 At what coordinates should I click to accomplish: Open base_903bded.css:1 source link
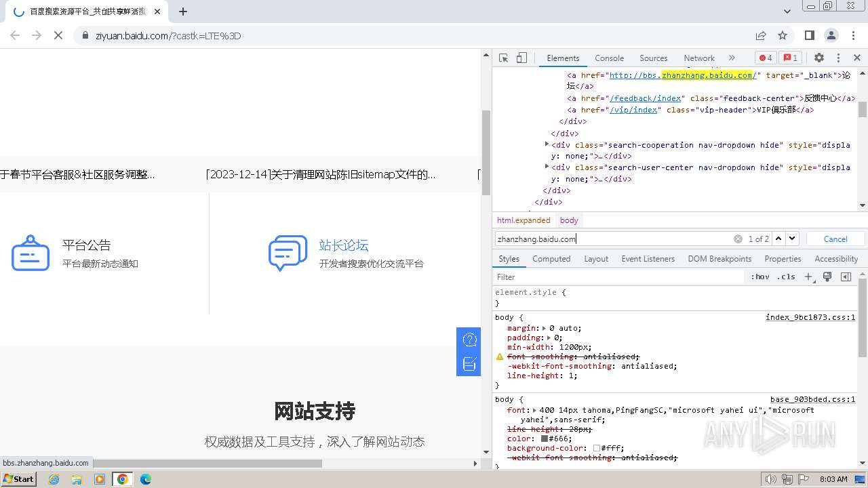812,399
